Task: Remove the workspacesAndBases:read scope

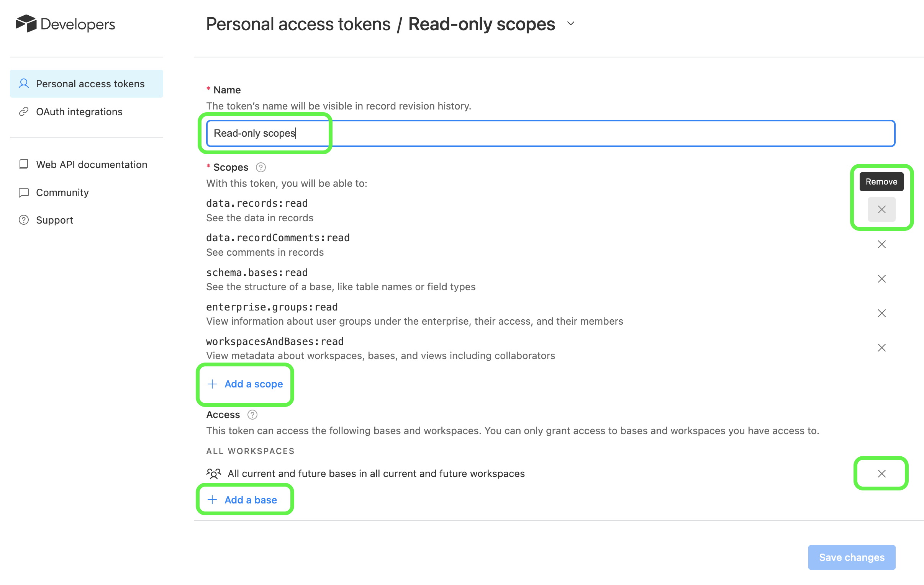Action: pyautogui.click(x=882, y=347)
